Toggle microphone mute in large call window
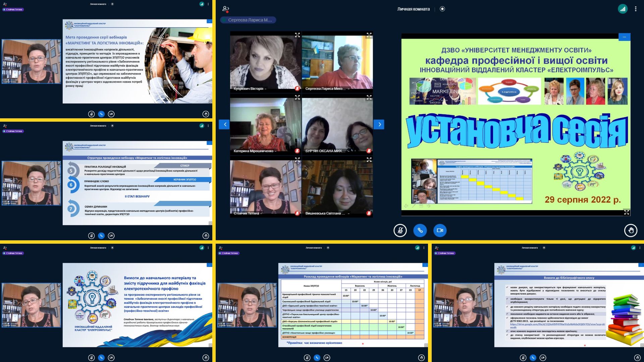The image size is (644, 362). click(400, 230)
